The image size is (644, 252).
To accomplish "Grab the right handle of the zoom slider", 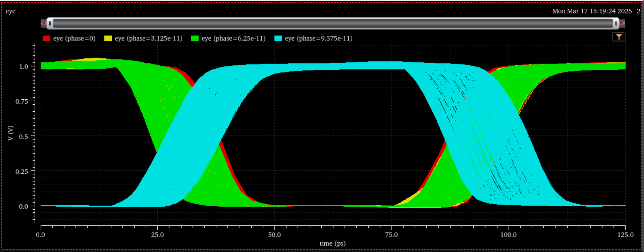I will (615, 23).
